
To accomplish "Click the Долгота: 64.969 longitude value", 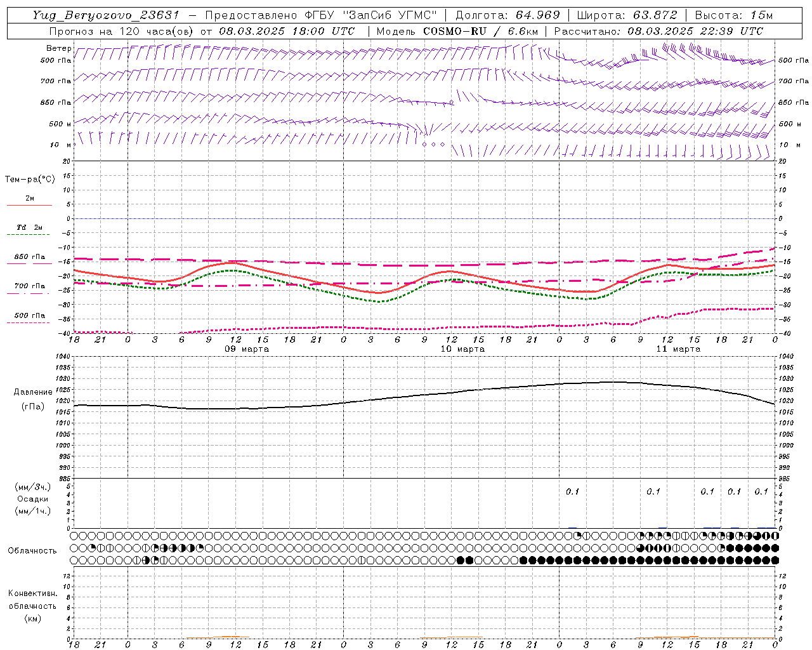I will [x=507, y=15].
